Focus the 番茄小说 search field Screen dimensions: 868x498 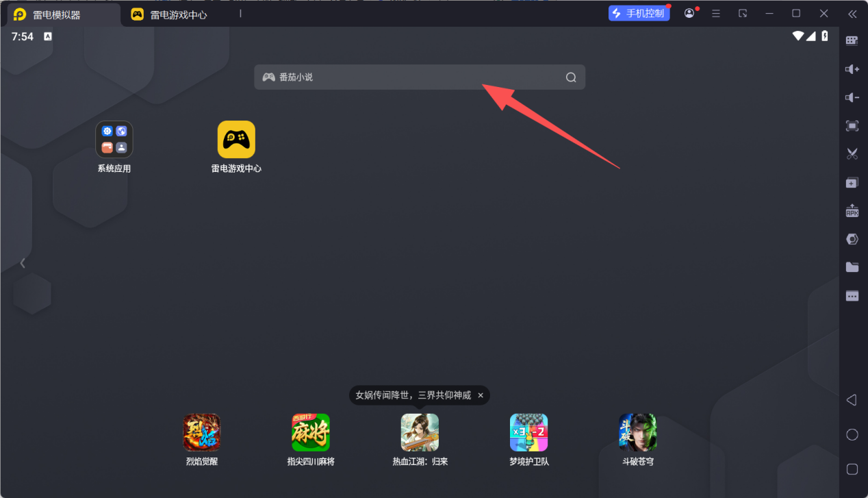click(x=420, y=77)
